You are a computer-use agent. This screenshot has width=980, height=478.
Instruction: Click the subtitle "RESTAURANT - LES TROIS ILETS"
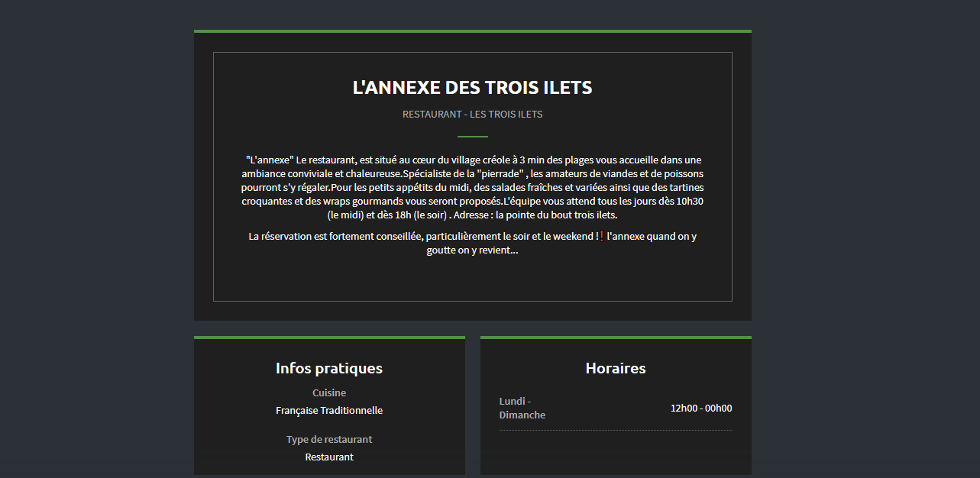click(x=472, y=115)
